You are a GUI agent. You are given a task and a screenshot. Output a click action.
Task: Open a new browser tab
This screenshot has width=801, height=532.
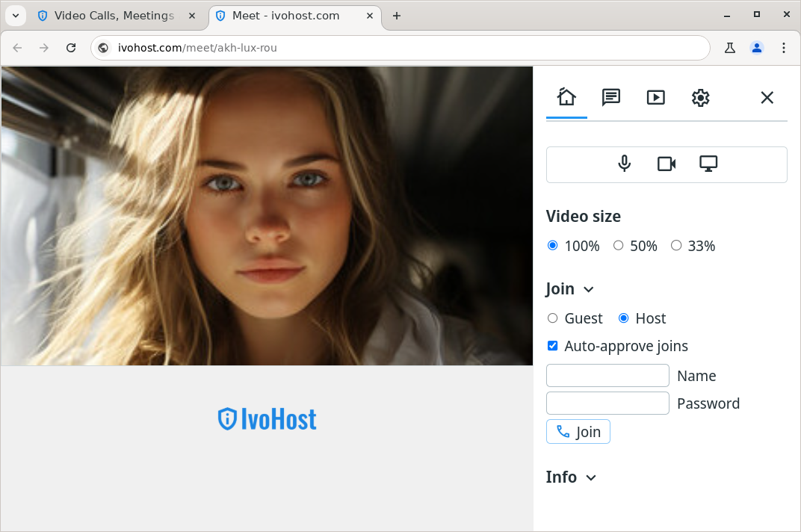click(x=397, y=16)
